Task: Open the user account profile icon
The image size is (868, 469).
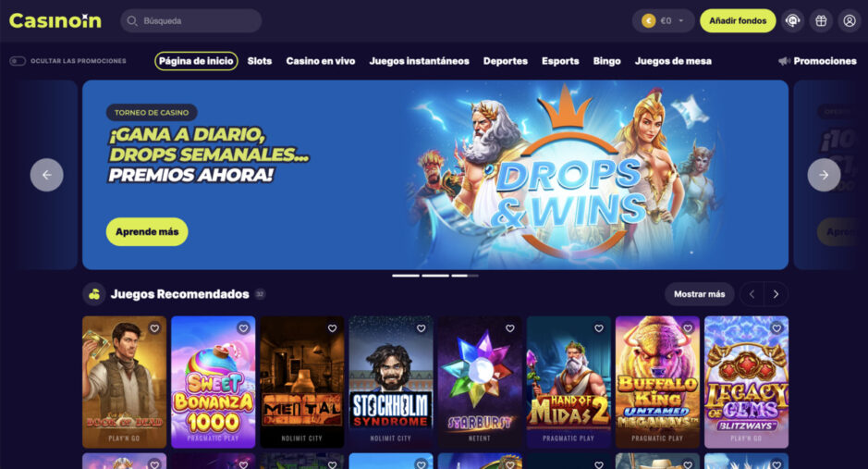Action: click(x=850, y=21)
